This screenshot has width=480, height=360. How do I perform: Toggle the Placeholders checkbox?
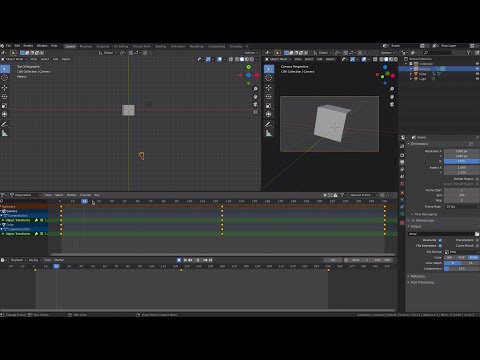pyautogui.click(x=477, y=240)
